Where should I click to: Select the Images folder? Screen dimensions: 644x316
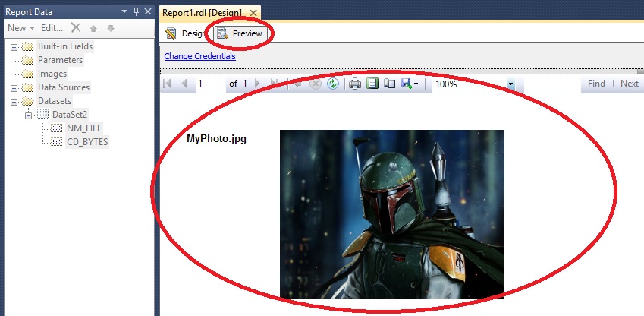[x=52, y=74]
